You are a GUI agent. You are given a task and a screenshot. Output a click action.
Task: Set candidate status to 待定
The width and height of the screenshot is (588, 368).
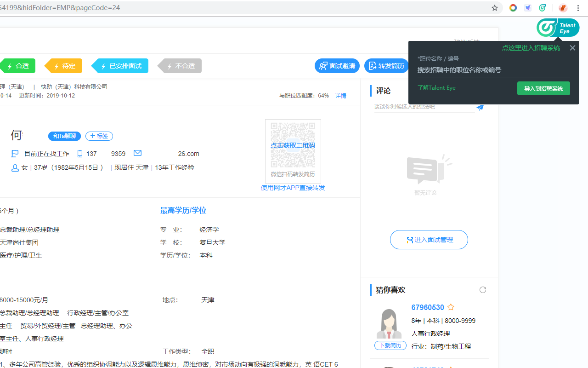tap(63, 66)
